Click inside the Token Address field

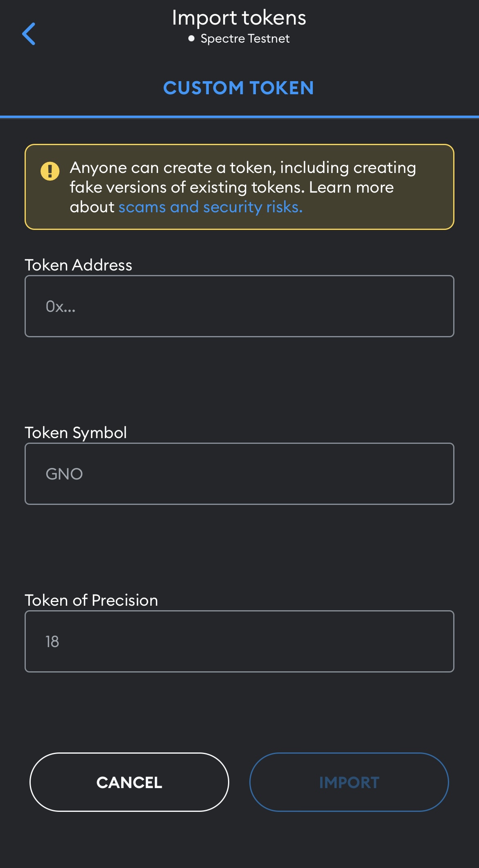tap(239, 306)
